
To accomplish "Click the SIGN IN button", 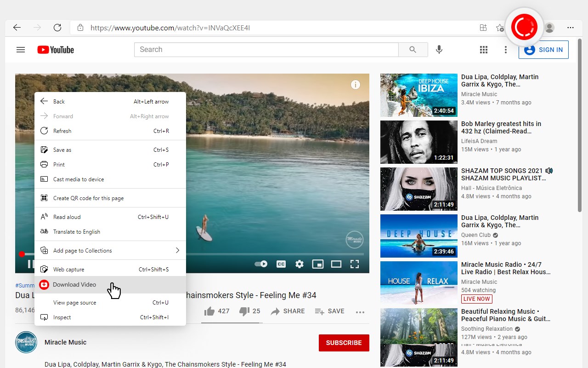I will pyautogui.click(x=543, y=50).
